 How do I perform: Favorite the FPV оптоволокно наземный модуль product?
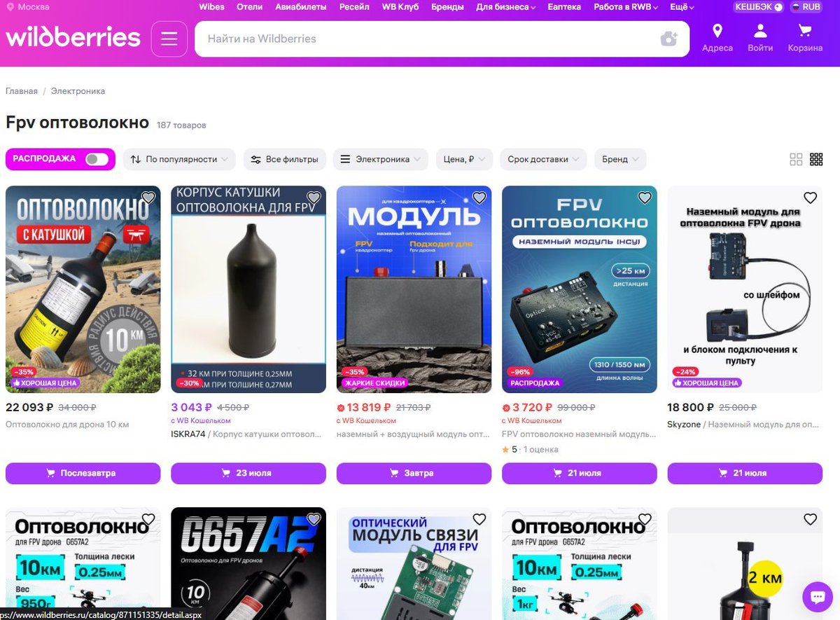tap(645, 198)
